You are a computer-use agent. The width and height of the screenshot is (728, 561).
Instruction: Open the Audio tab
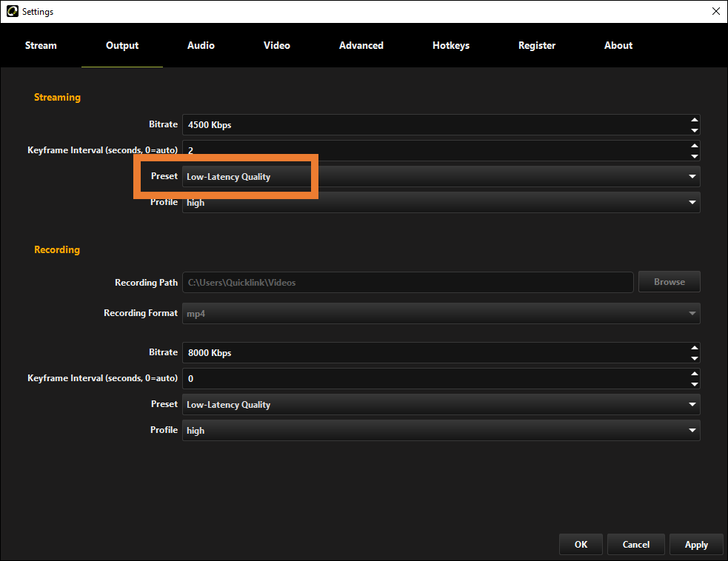201,45
